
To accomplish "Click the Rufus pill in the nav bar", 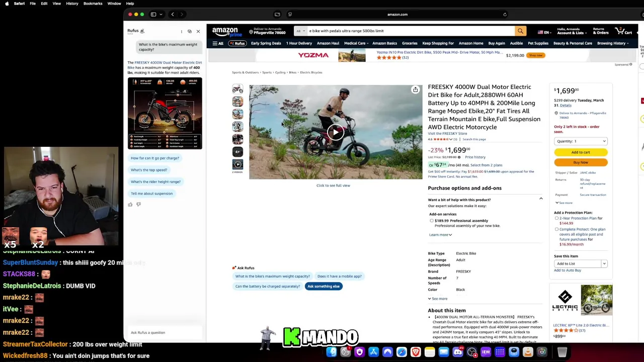I will [237, 44].
